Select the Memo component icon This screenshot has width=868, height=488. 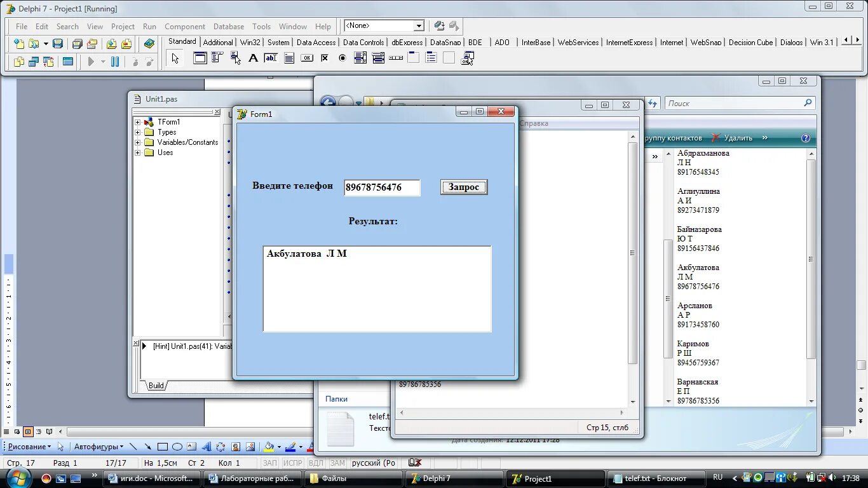pyautogui.click(x=289, y=58)
